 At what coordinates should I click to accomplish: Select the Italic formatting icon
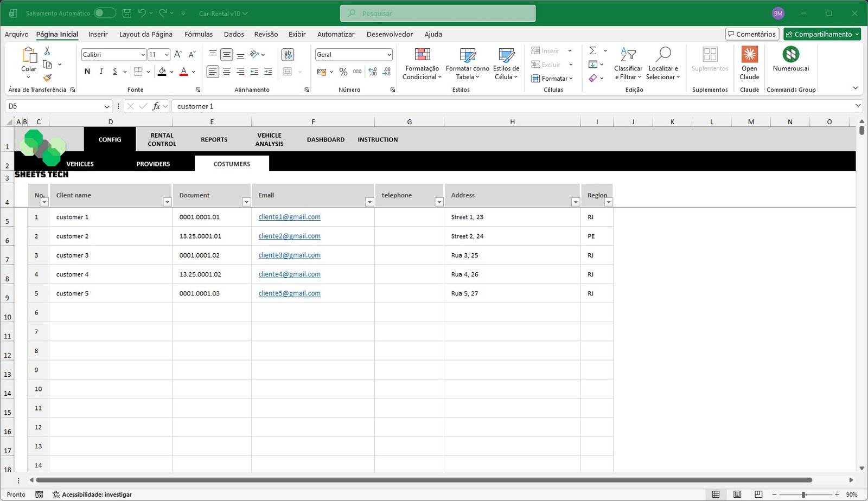click(101, 71)
